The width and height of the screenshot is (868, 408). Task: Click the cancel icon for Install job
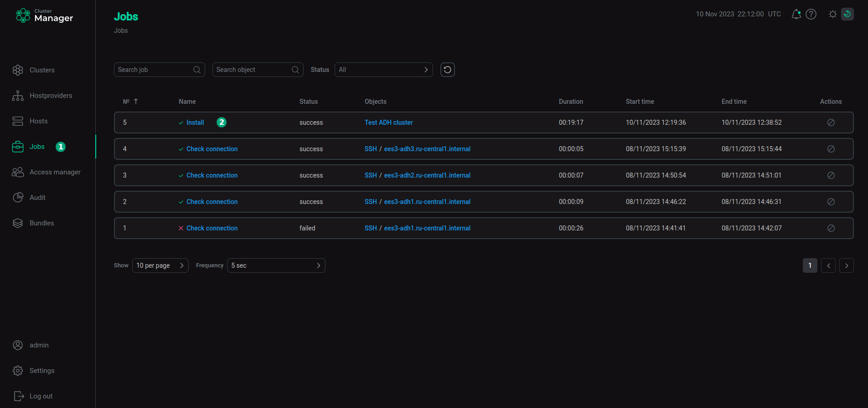(x=831, y=122)
